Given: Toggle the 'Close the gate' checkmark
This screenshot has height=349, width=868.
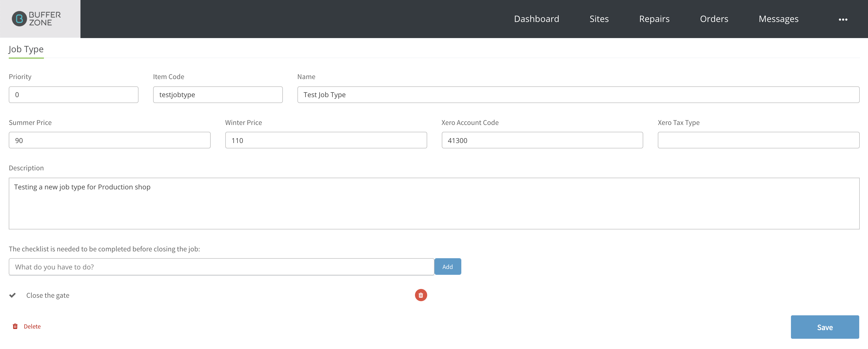Looking at the screenshot, I should point(12,295).
